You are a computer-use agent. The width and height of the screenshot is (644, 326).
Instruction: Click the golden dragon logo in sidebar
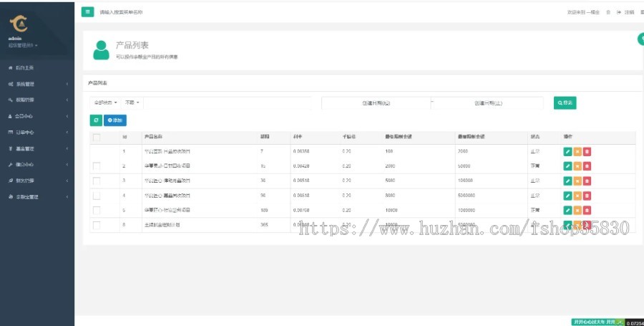click(x=19, y=24)
